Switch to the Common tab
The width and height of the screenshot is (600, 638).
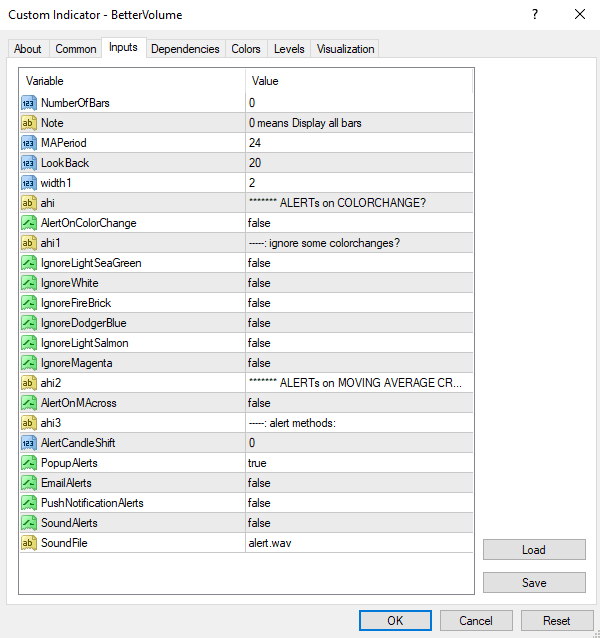[76, 49]
